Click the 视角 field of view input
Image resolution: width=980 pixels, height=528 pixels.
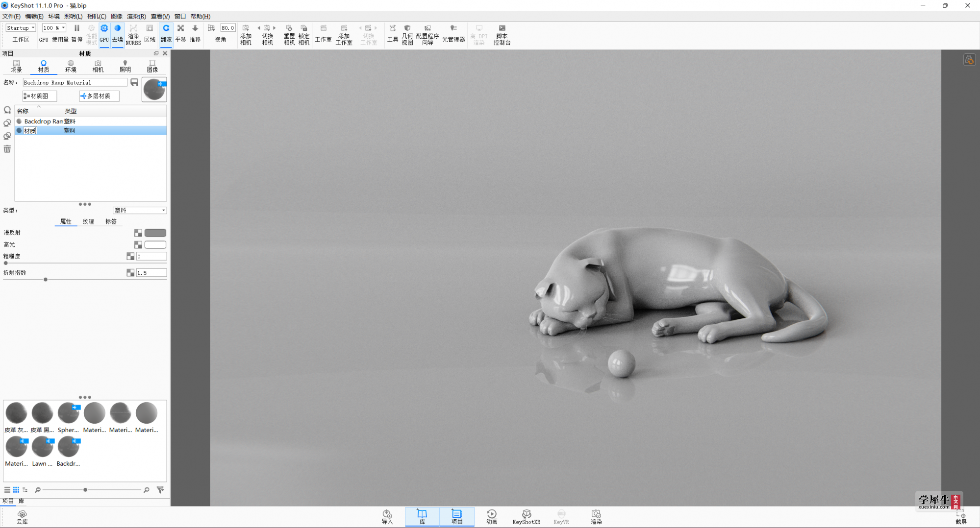tap(228, 28)
